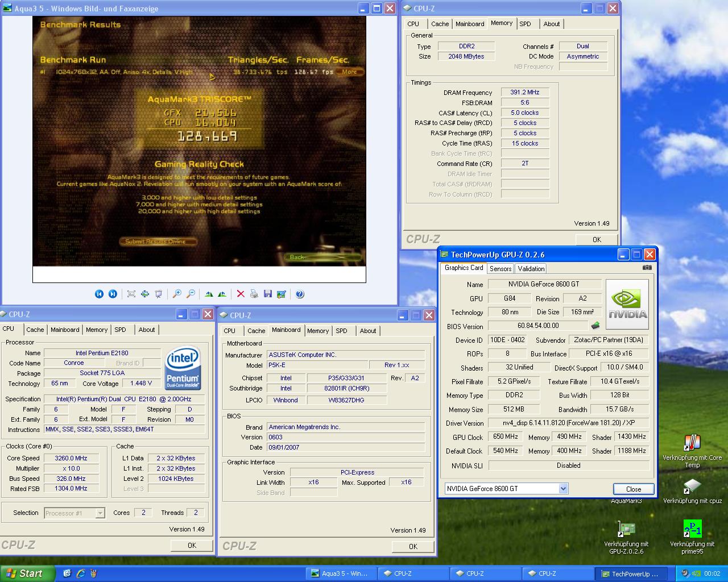Open Cache tab in the memory CPU-Z window

point(440,24)
